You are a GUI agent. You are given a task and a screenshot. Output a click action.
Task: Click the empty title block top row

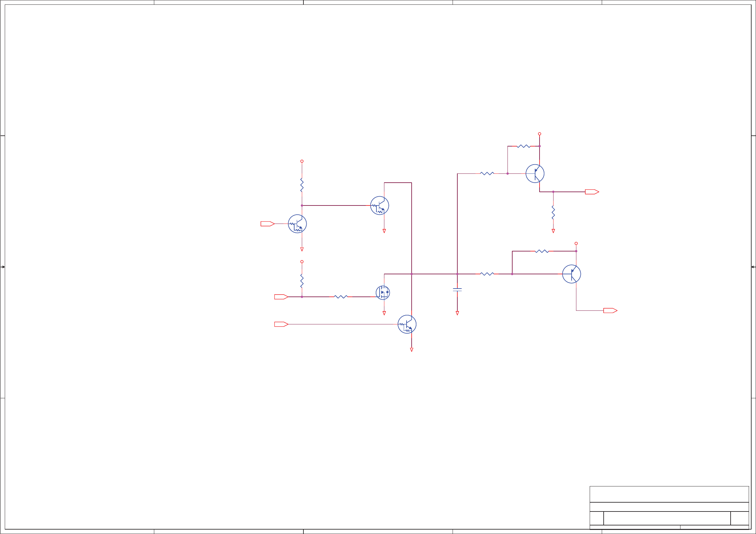tap(669, 494)
